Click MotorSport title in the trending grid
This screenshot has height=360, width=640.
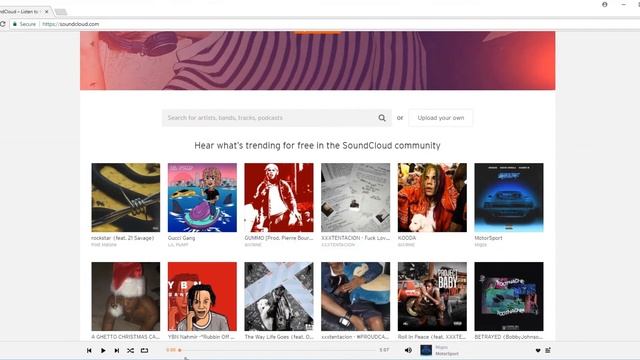click(488, 238)
